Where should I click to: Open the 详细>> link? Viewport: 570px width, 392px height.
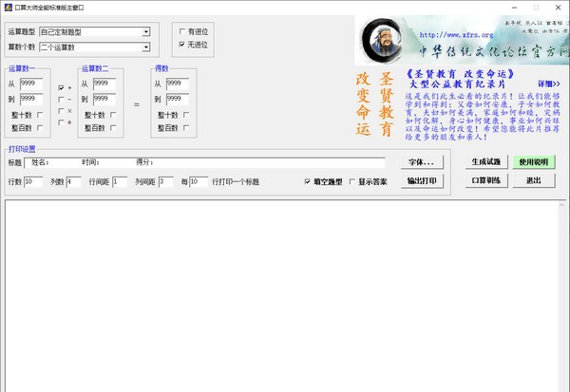tap(548, 84)
